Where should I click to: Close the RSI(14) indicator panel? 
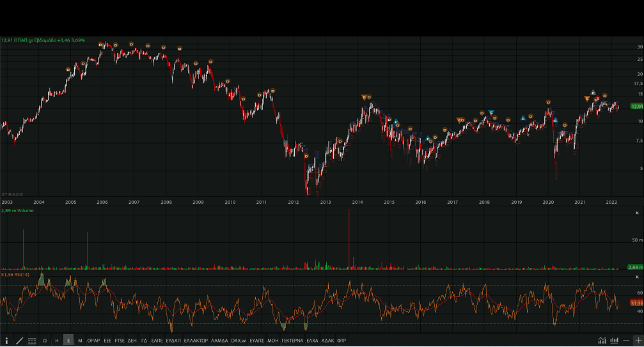(x=637, y=277)
